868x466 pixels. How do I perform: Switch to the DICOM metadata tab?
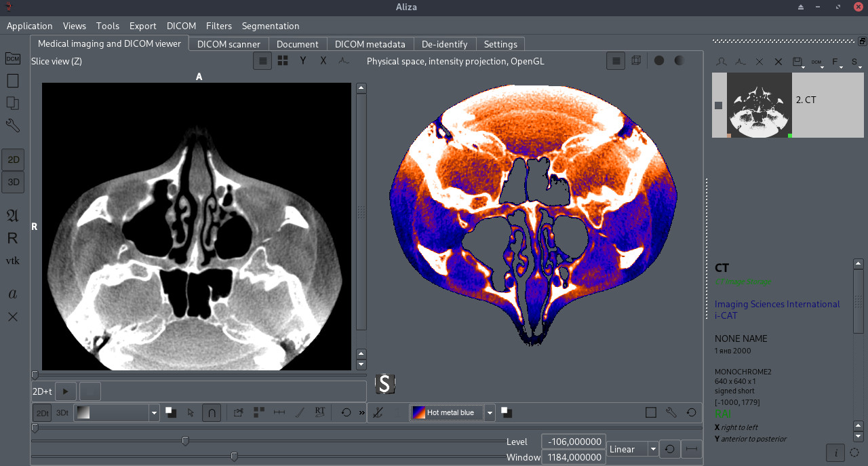[370, 44]
